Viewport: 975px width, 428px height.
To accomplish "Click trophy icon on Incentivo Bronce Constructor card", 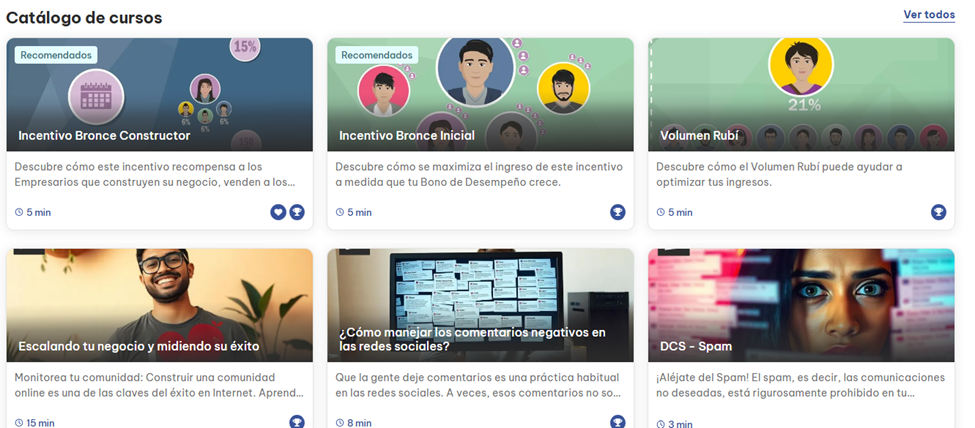I will tap(297, 212).
